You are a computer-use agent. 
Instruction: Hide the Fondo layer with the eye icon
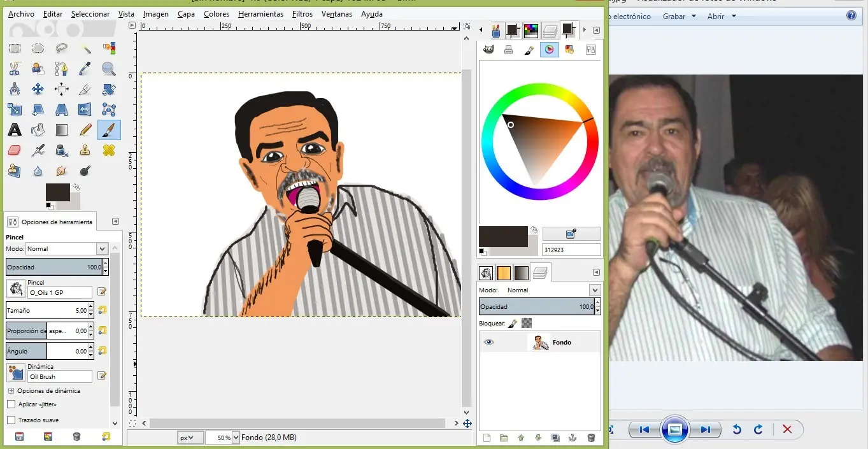[x=488, y=342]
